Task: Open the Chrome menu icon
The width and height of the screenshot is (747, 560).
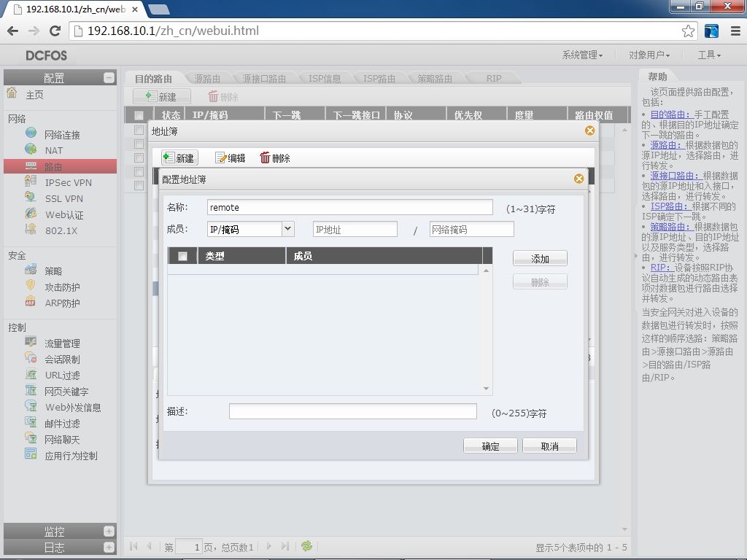Action: point(735,31)
